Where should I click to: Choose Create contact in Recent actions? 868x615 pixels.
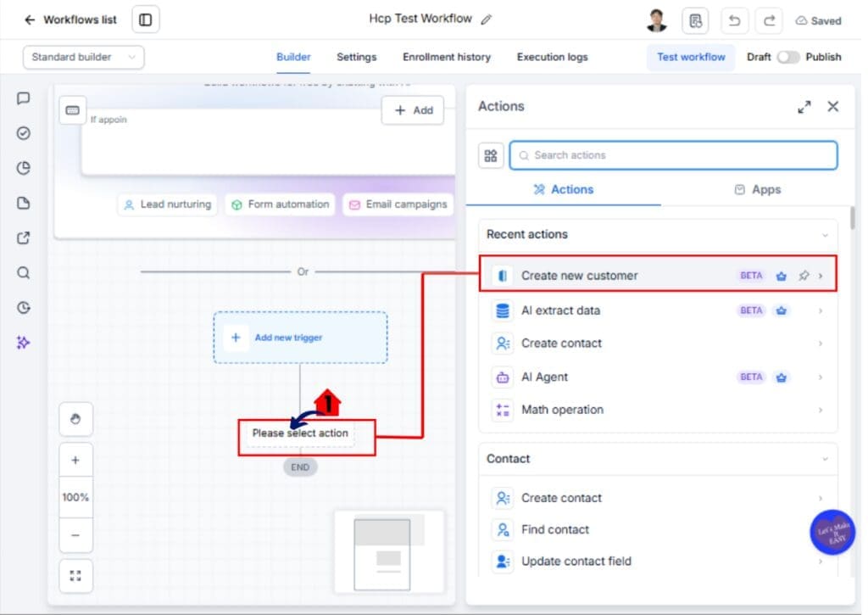coord(658,344)
